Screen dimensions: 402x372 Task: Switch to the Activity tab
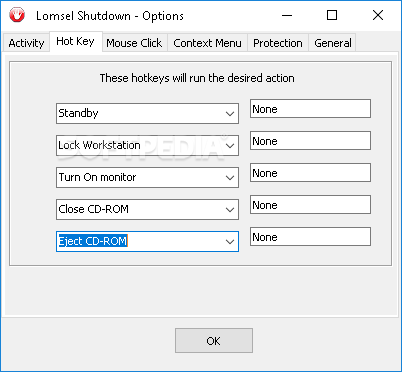coord(26,43)
